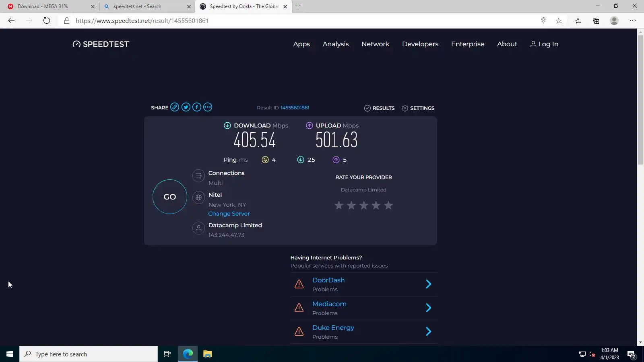This screenshot has width=644, height=362.
Task: Click the upload latency icon next to 5
Action: 336,160
